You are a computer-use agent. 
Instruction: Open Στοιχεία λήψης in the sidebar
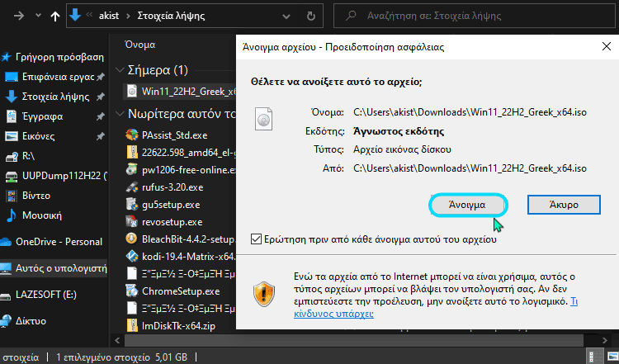tap(54, 97)
